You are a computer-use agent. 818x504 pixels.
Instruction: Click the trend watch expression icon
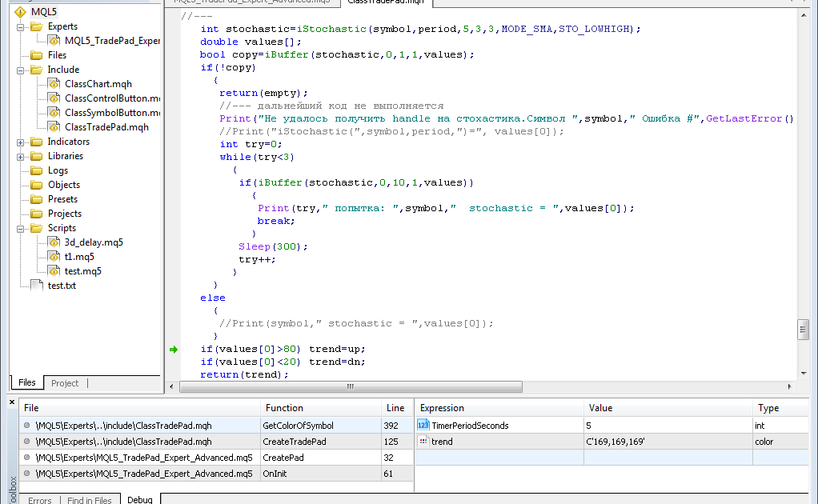[x=423, y=442]
